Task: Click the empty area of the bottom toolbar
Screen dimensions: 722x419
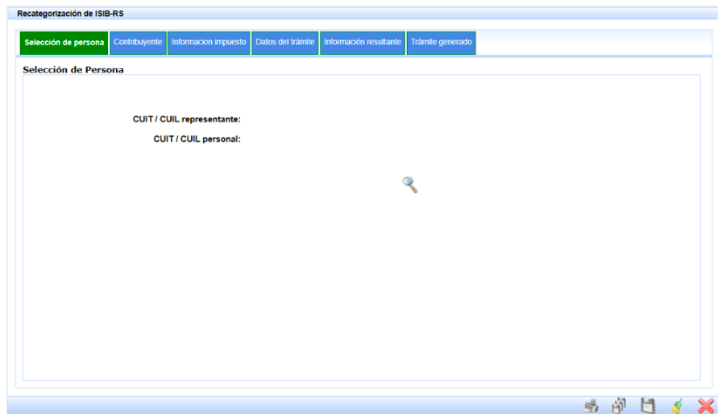Action: point(300,406)
